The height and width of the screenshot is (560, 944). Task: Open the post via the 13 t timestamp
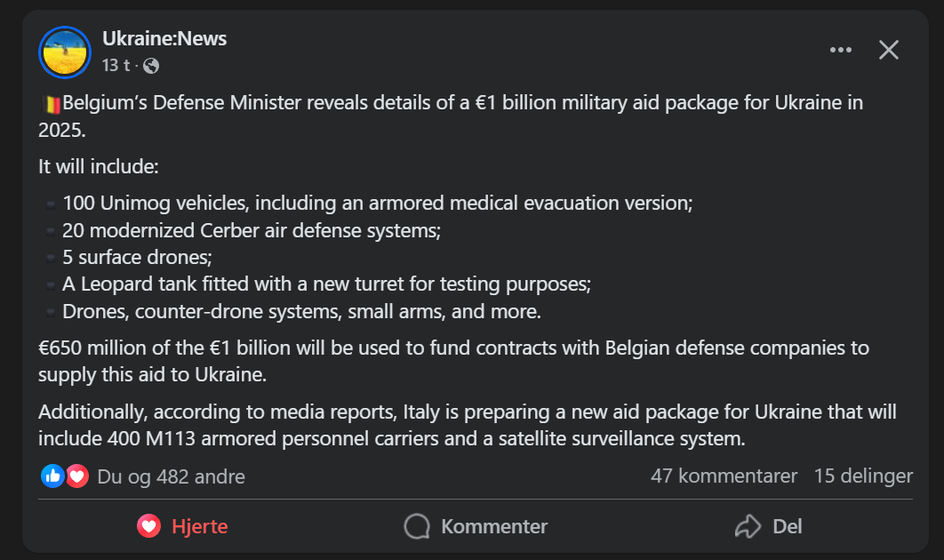tap(116, 65)
